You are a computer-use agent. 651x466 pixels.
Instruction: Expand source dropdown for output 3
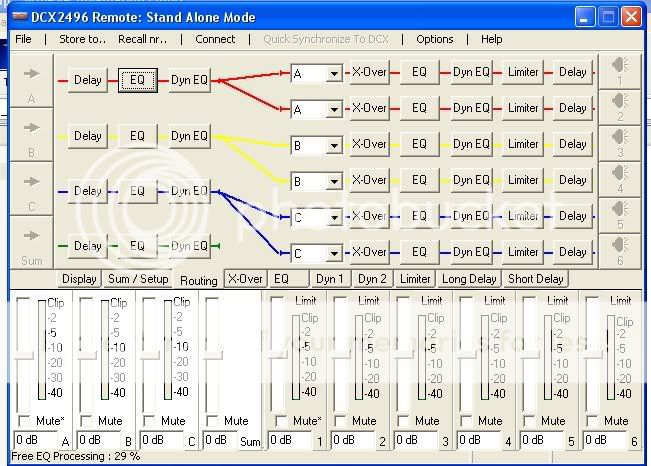(x=334, y=146)
